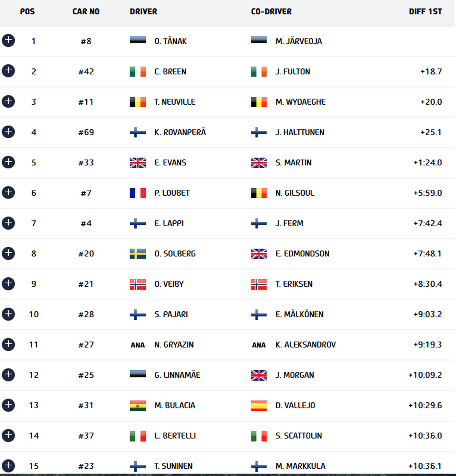
Task: Sort by the POS column header
Action: coord(27,11)
